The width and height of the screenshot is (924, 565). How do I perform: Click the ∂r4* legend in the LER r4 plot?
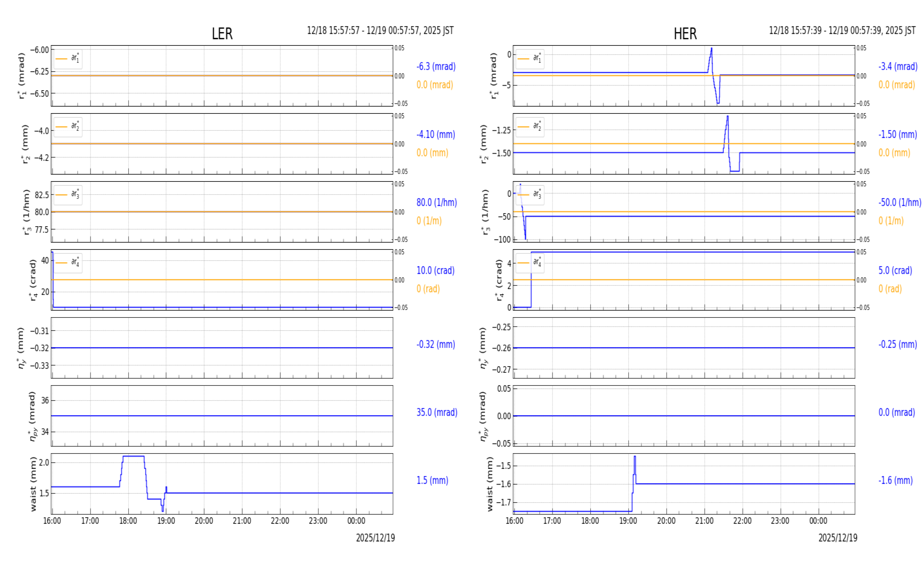(68, 263)
